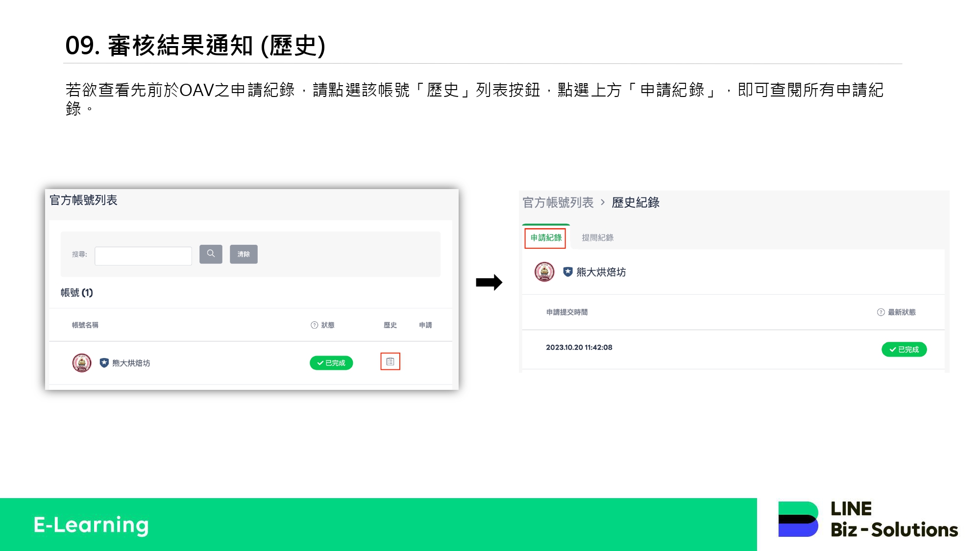Click the breadcrumb chevron arrow
Screen dimensions: 980x551
[x=603, y=202]
